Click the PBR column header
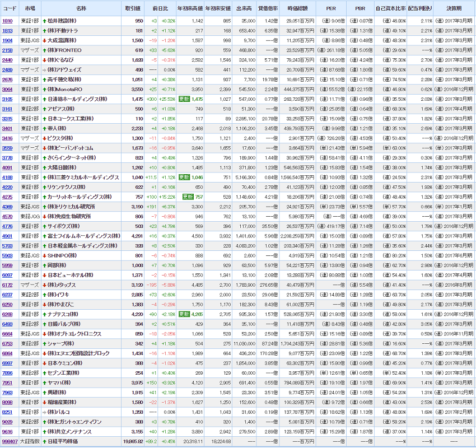The width and height of the screenshot is (476, 448). click(x=360, y=8)
